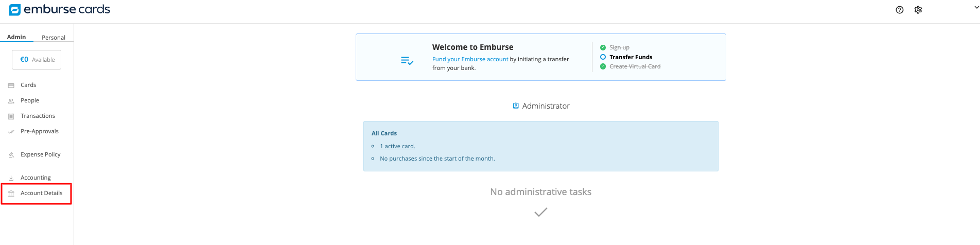Open the help question mark icon

click(900, 10)
